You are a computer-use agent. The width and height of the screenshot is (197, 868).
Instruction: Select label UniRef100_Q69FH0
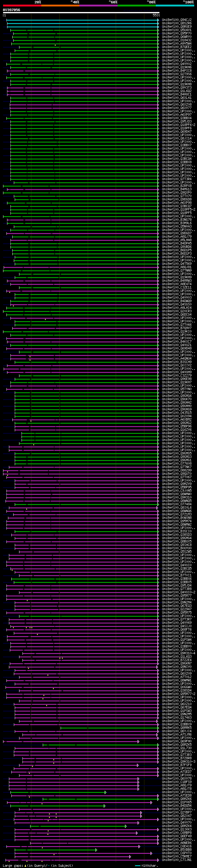(177, 741)
